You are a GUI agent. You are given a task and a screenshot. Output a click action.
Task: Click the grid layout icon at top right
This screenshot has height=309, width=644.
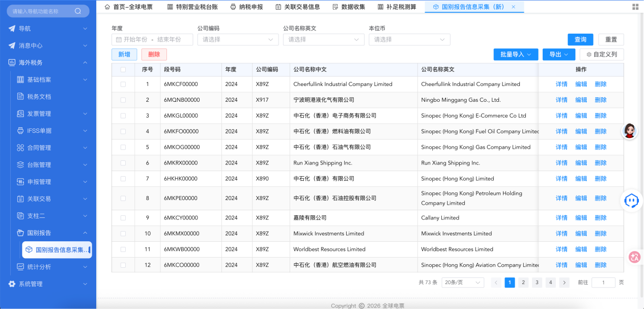[x=635, y=7]
